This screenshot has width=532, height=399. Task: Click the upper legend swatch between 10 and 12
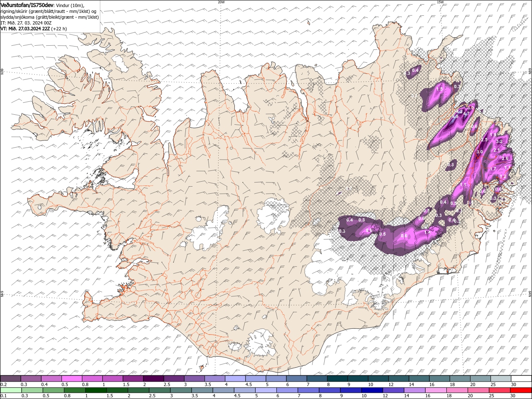click(377, 379)
